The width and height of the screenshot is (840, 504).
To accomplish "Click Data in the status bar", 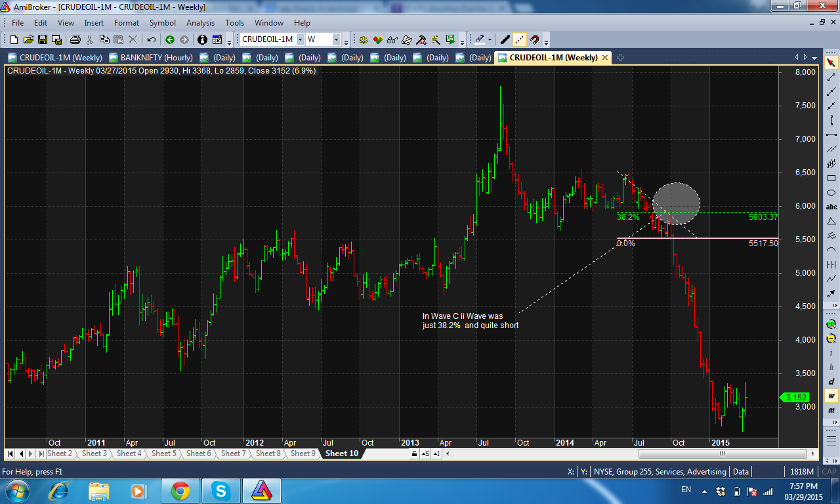I will tap(740, 471).
